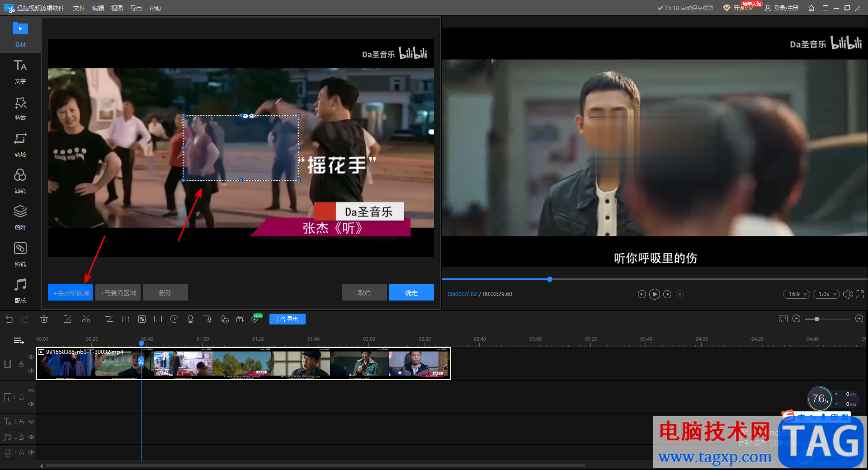Hide the main video track eye icon
Image resolution: width=868 pixels, height=470 pixels.
(x=31, y=357)
